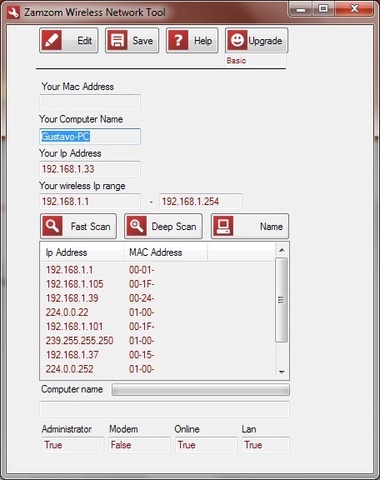
Task: Minimize the Zamzom window
Action: point(301,9)
